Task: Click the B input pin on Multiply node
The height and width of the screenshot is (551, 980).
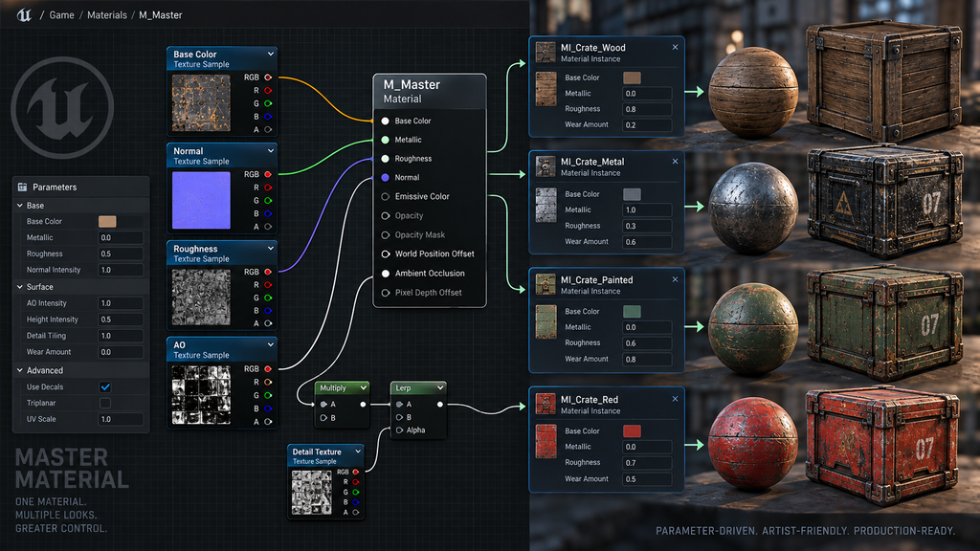Action: click(x=323, y=418)
